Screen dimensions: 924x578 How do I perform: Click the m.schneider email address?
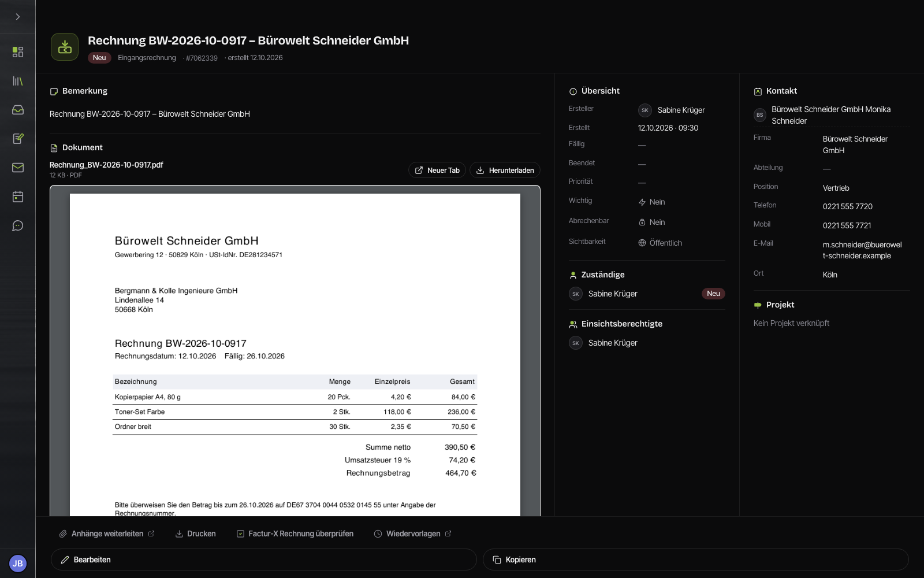point(862,250)
